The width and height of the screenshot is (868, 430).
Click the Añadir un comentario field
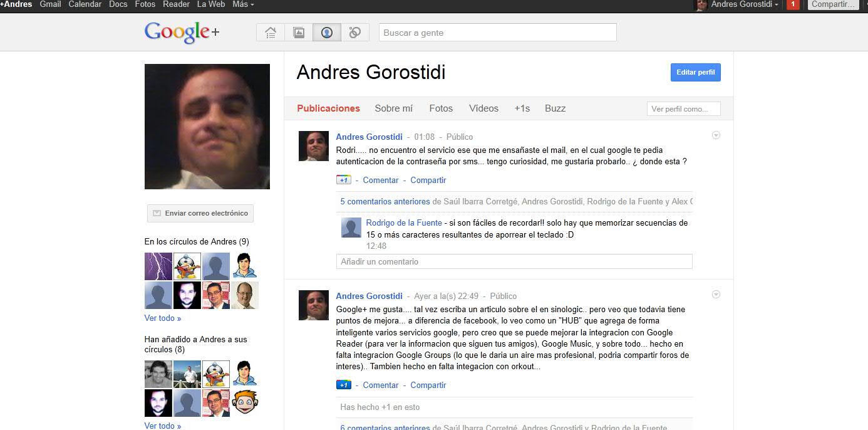(514, 261)
